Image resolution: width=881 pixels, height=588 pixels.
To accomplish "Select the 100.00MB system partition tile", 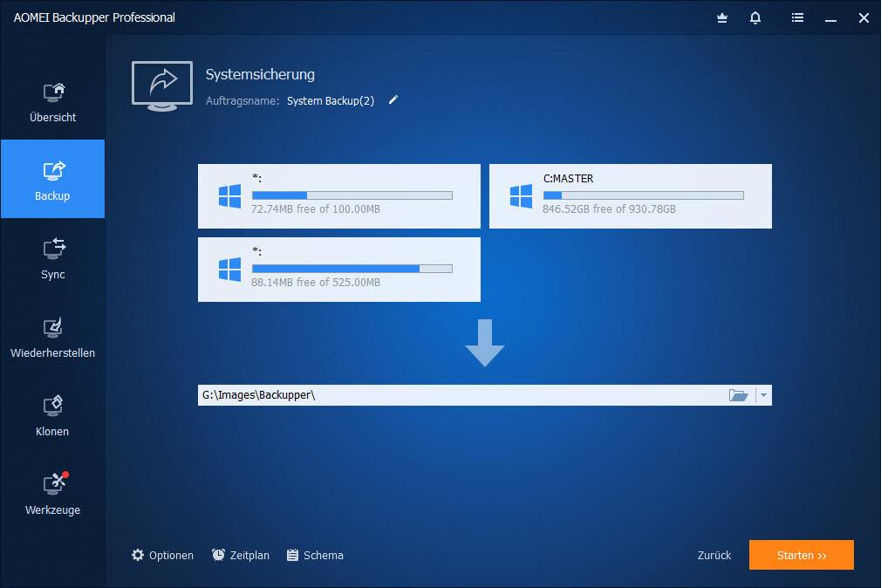I will 338,196.
